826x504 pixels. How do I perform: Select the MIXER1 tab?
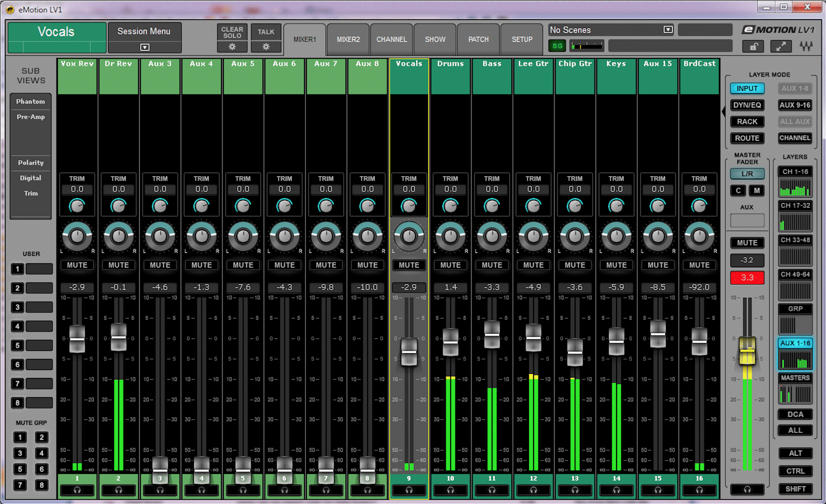click(305, 39)
